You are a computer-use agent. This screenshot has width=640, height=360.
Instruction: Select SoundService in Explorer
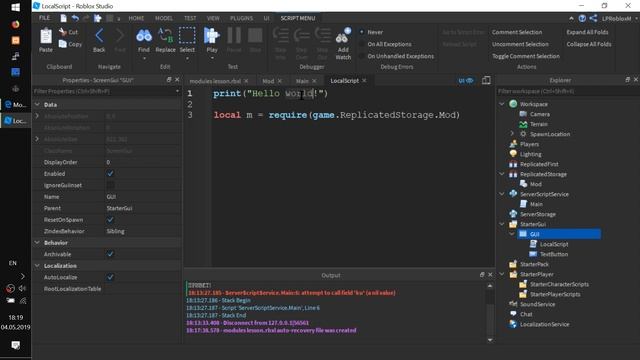(537, 304)
